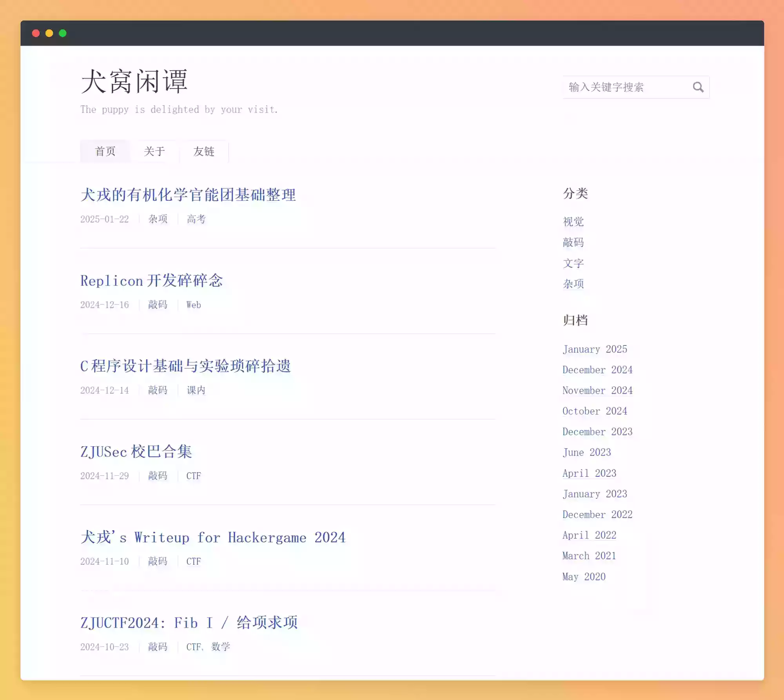The image size is (784, 700).
Task: Open the May 2020 archive
Action: click(584, 576)
